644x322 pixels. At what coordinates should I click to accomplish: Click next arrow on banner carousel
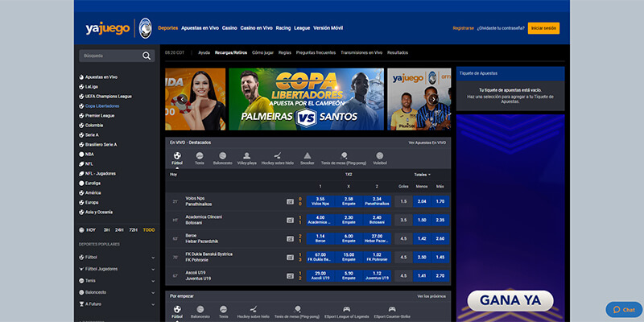click(433, 99)
